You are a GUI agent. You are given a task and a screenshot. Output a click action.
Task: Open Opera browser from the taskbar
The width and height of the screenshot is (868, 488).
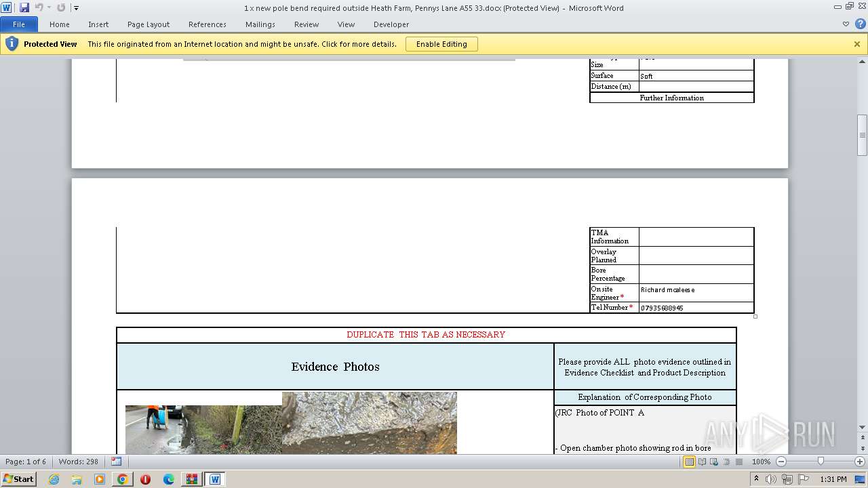point(146,479)
